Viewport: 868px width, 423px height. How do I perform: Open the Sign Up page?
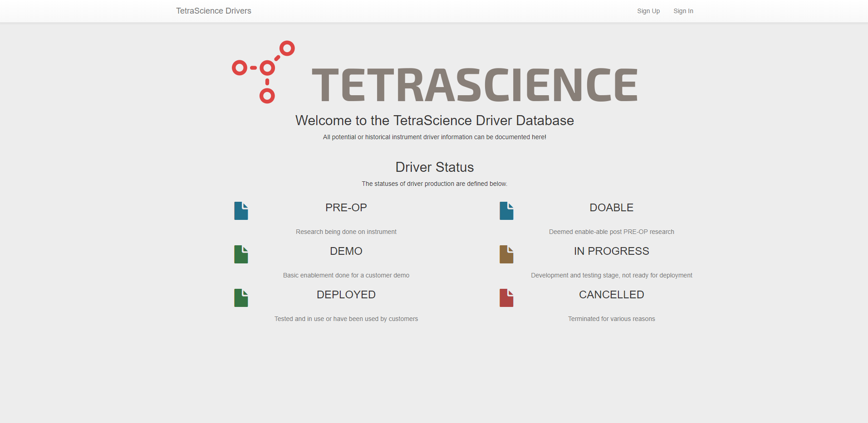tap(648, 11)
